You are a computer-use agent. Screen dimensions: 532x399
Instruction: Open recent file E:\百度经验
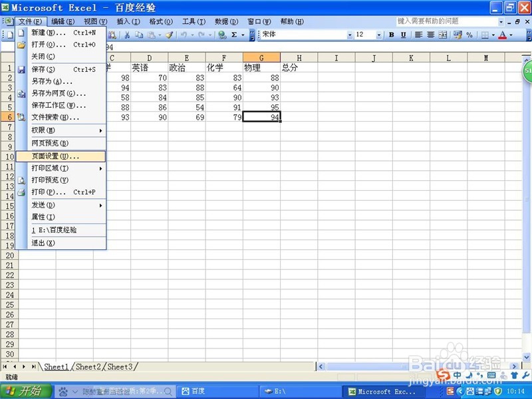click(x=61, y=230)
